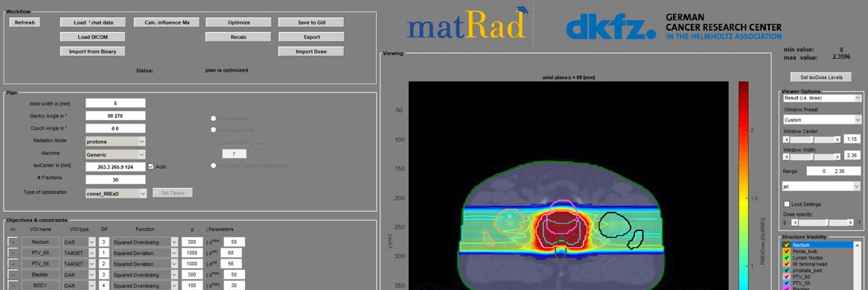Click the Window Center value field showing 1.18
The width and height of the screenshot is (868, 290).
(x=852, y=139)
